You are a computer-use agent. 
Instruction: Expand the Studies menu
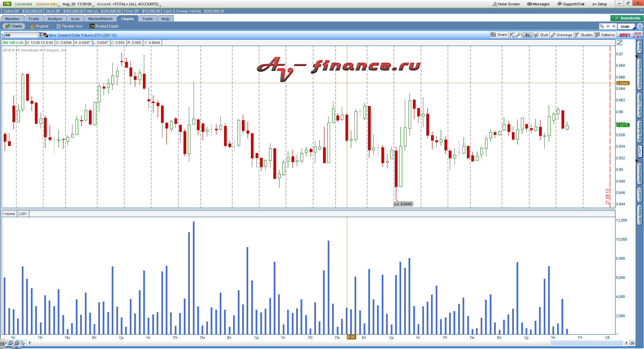(x=584, y=35)
